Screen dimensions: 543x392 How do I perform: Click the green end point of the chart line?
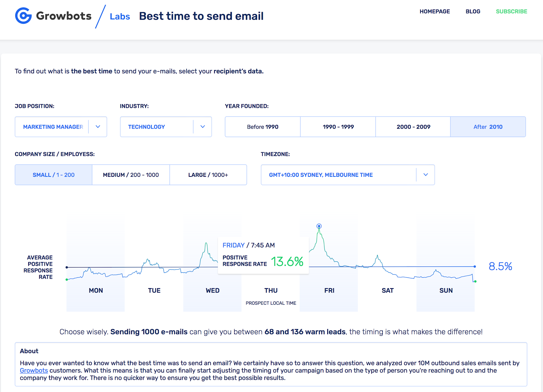[x=475, y=281]
